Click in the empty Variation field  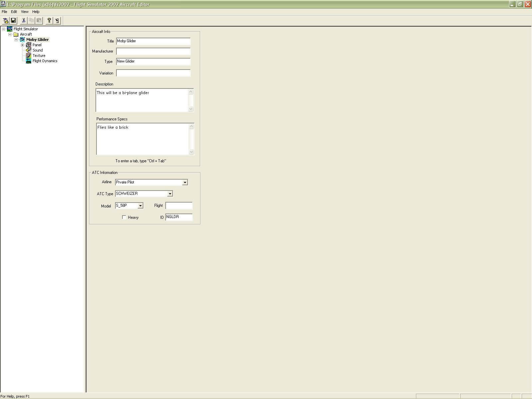[x=153, y=73]
